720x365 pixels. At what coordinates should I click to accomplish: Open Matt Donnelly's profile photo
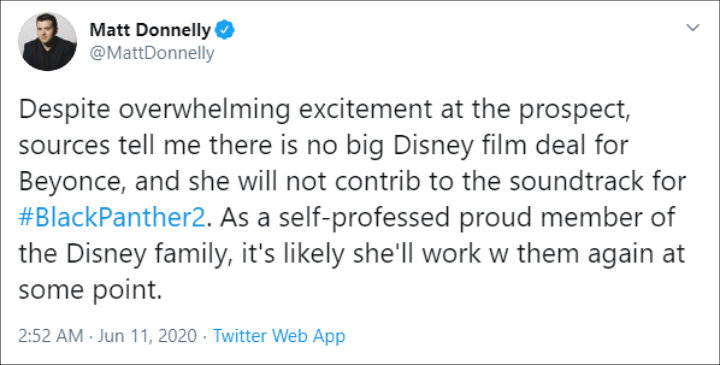[x=47, y=41]
